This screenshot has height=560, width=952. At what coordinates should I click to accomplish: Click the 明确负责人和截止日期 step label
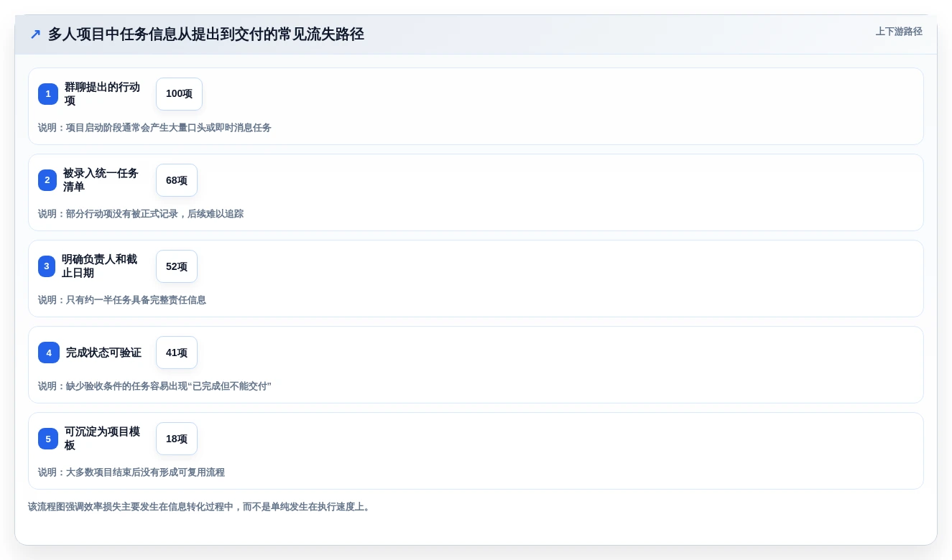click(x=100, y=266)
